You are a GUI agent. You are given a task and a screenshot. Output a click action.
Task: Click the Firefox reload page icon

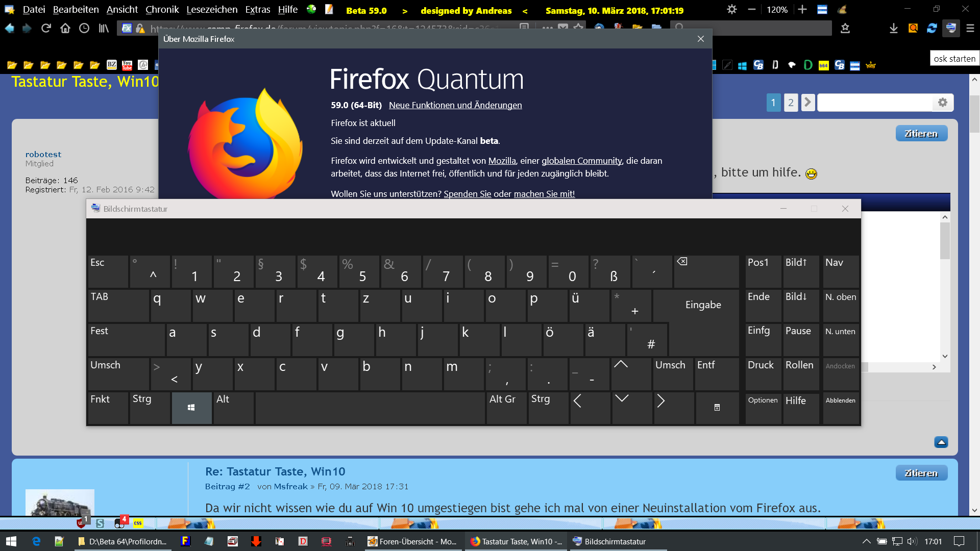pyautogui.click(x=46, y=29)
